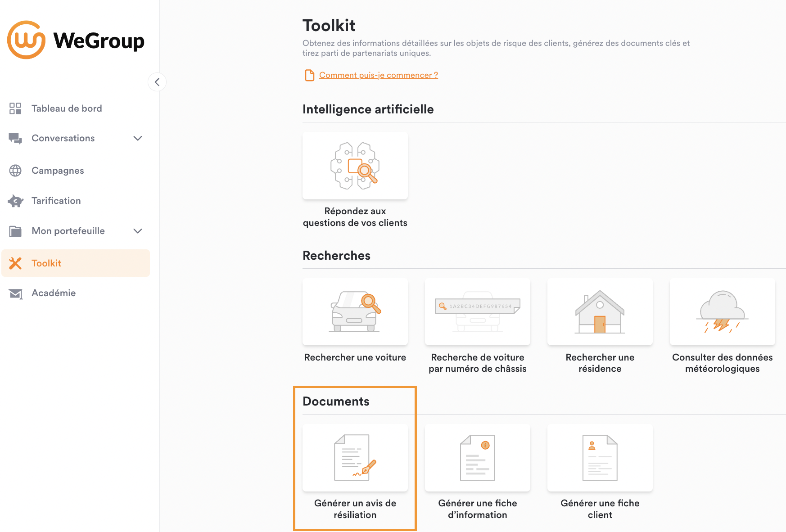Open the information sheet document icon

pyautogui.click(x=478, y=458)
